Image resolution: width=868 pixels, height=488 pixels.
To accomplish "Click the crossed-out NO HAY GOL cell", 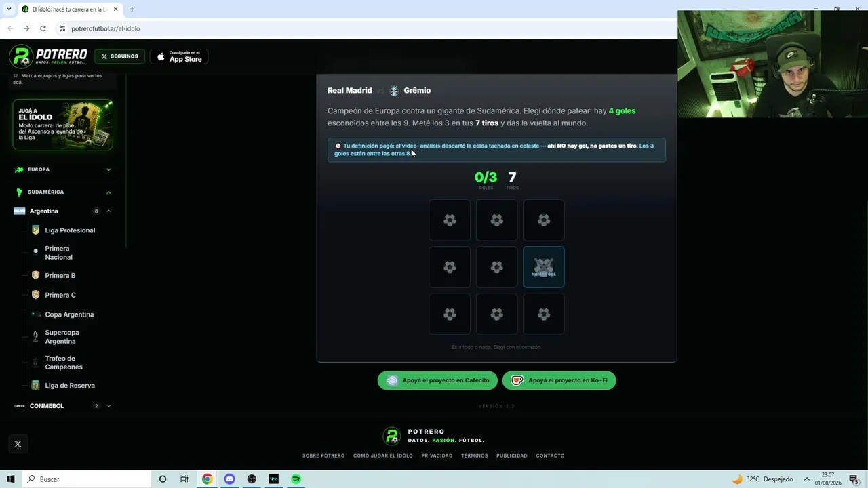I will (x=544, y=267).
